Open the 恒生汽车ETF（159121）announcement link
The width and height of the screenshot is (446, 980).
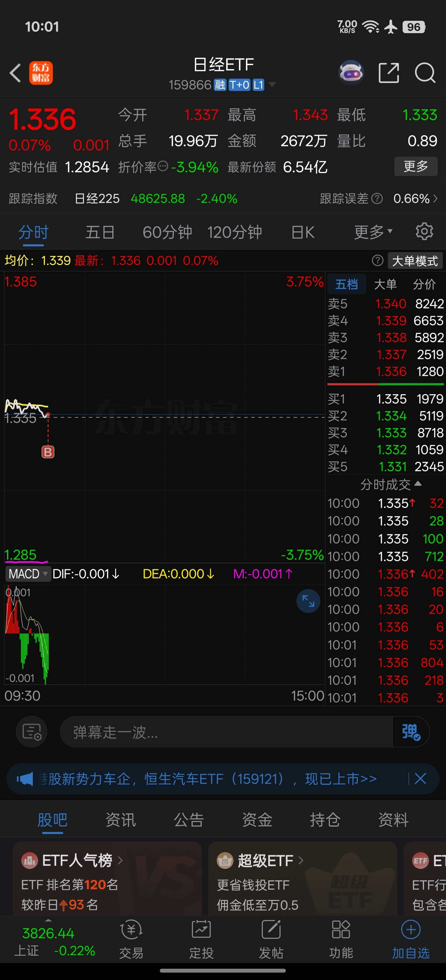click(207, 779)
